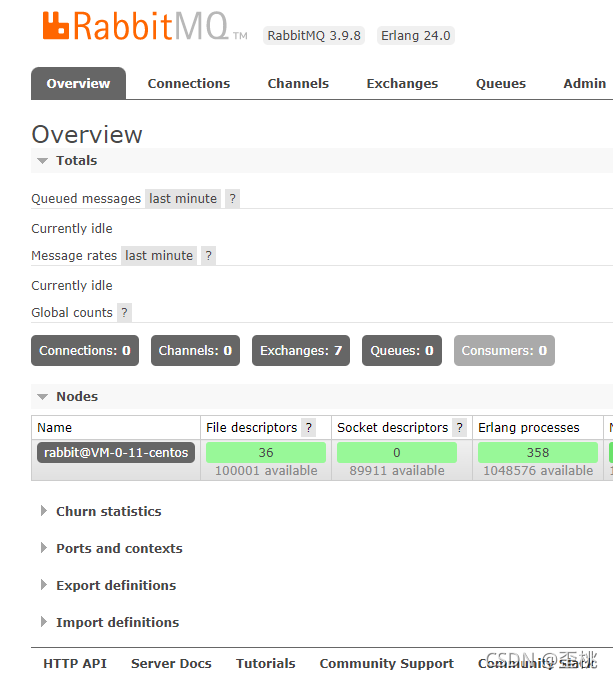The image size is (613, 678).
Task: Click the Socket descriptors bar showing 0
Action: tap(397, 453)
